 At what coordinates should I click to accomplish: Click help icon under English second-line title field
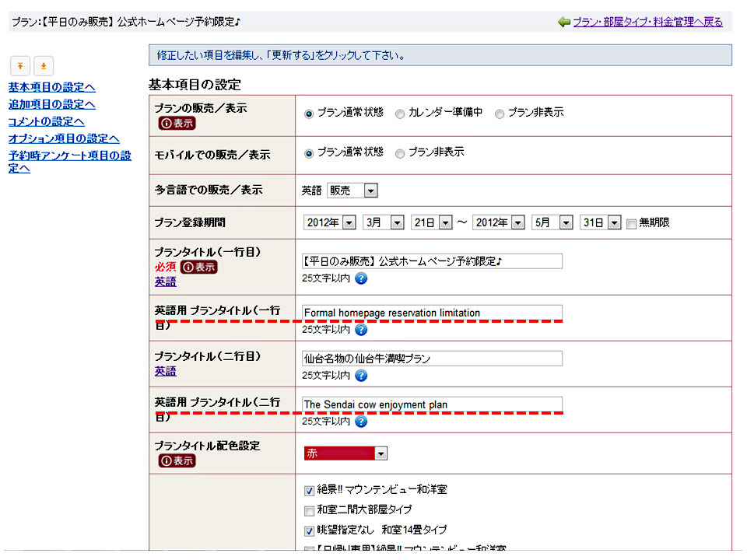361,422
